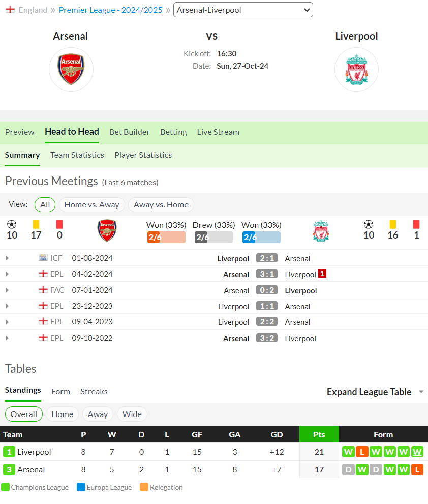Select the Away vs. Home view filter
428x504 pixels.
click(x=161, y=205)
